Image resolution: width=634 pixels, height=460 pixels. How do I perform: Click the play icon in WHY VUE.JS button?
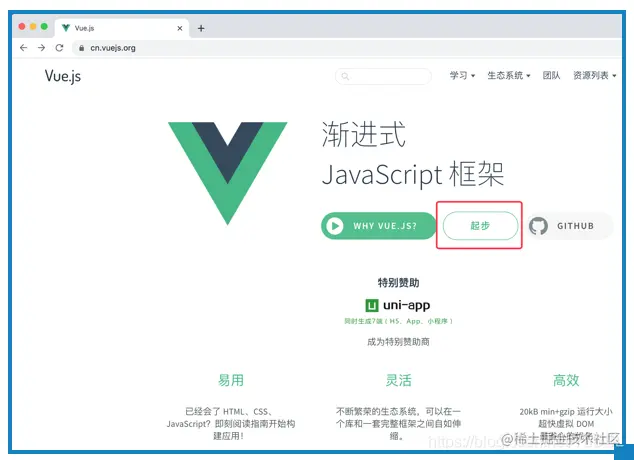[335, 226]
